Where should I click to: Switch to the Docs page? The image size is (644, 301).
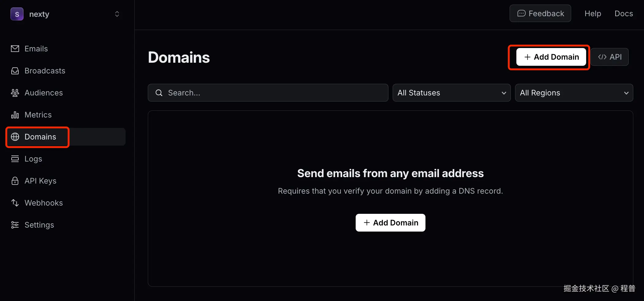coord(623,13)
